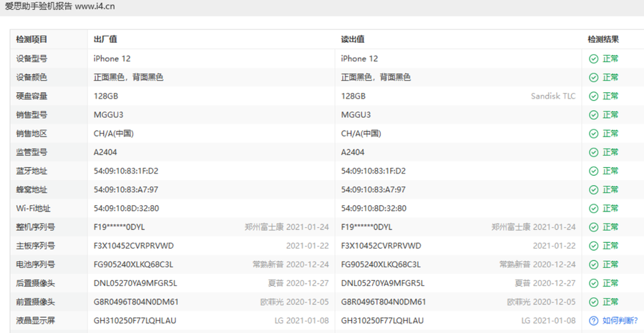This screenshot has height=333, width=644.
Task: Click the green check icon in Wi-Fi地址 row
Action: tap(593, 209)
